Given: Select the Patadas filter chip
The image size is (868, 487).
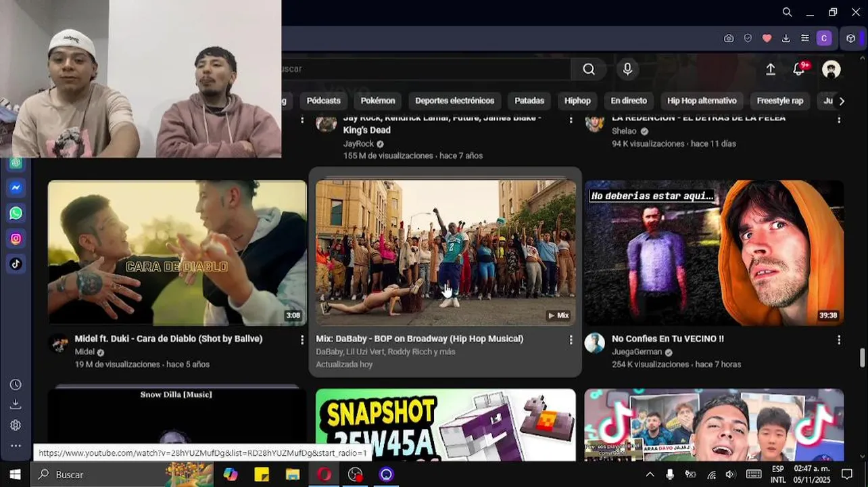Looking at the screenshot, I should [x=529, y=101].
